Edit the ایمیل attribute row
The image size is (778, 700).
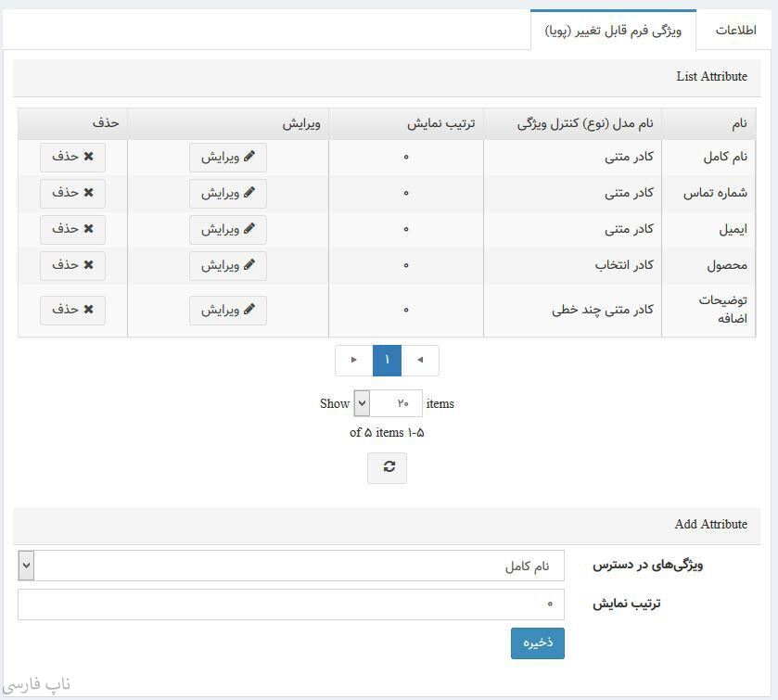pos(228,229)
